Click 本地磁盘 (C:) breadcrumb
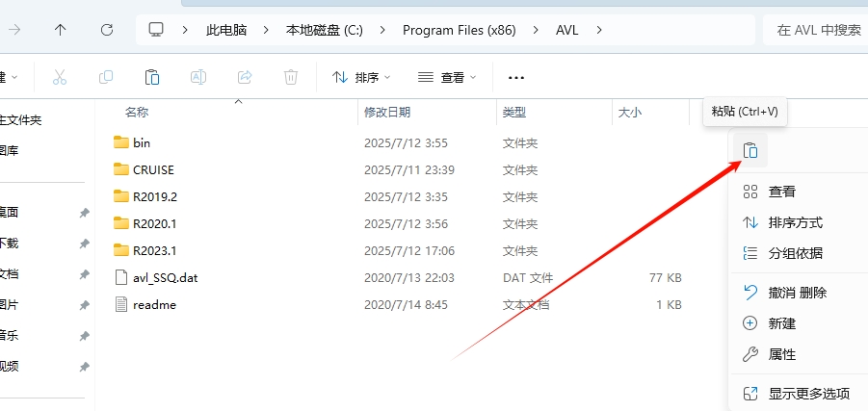The image size is (868, 411). click(325, 30)
